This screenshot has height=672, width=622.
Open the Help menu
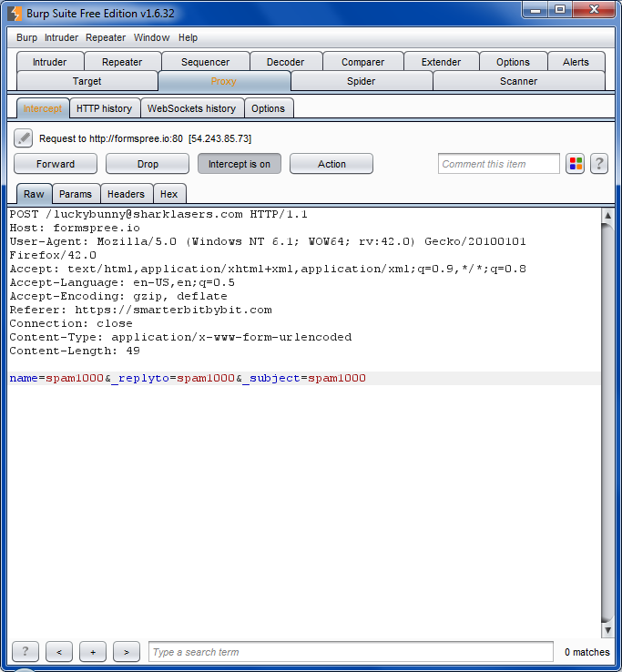(188, 37)
